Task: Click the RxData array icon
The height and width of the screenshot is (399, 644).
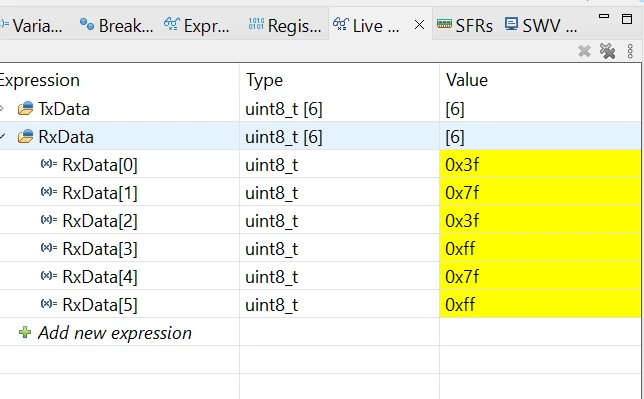Action: point(25,136)
